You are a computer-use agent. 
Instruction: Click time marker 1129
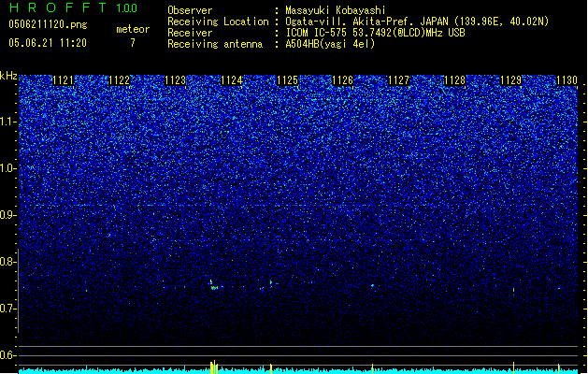pyautogui.click(x=510, y=80)
